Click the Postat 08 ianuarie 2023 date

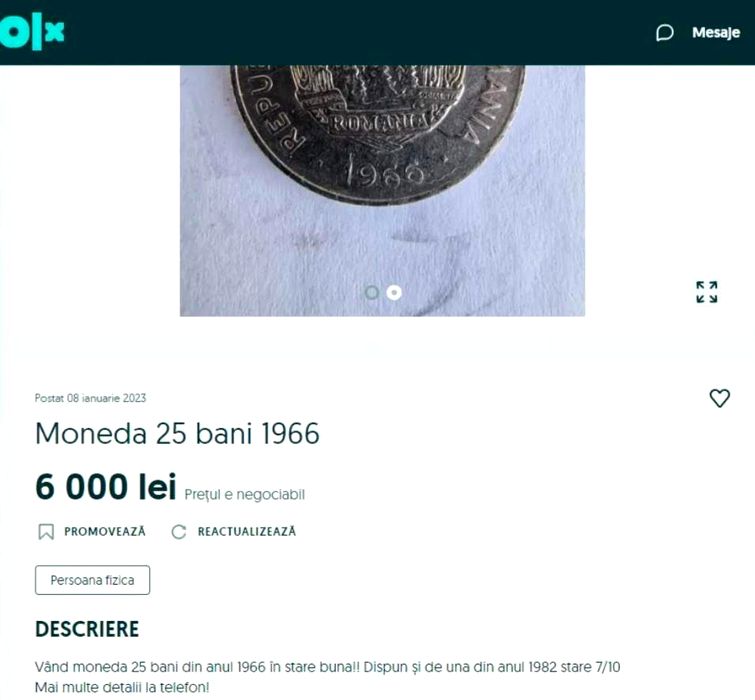click(x=90, y=398)
